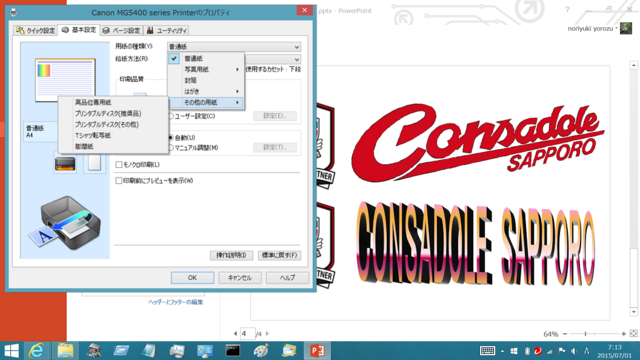This screenshot has height=360, width=640.
Task: Open the touch keyboard tray icon
Action: (487, 351)
